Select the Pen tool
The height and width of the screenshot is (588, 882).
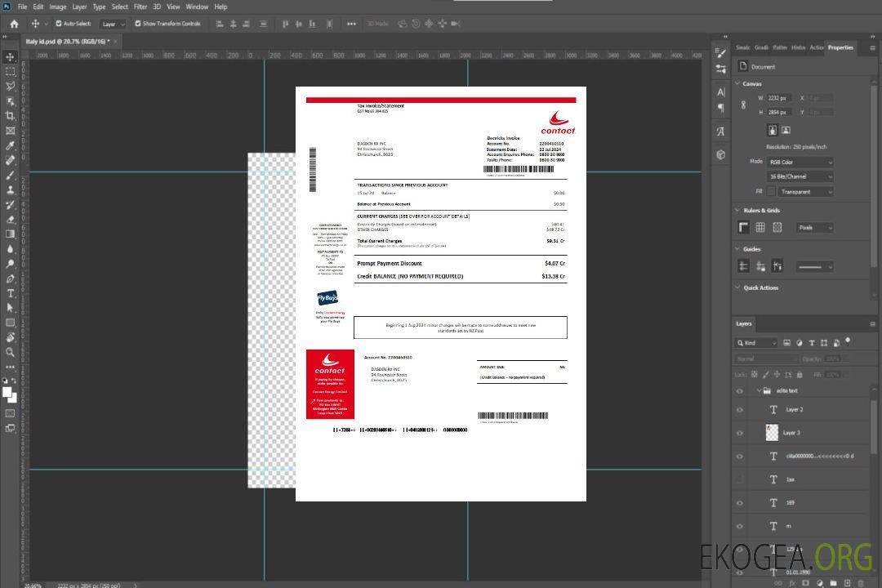pos(10,278)
